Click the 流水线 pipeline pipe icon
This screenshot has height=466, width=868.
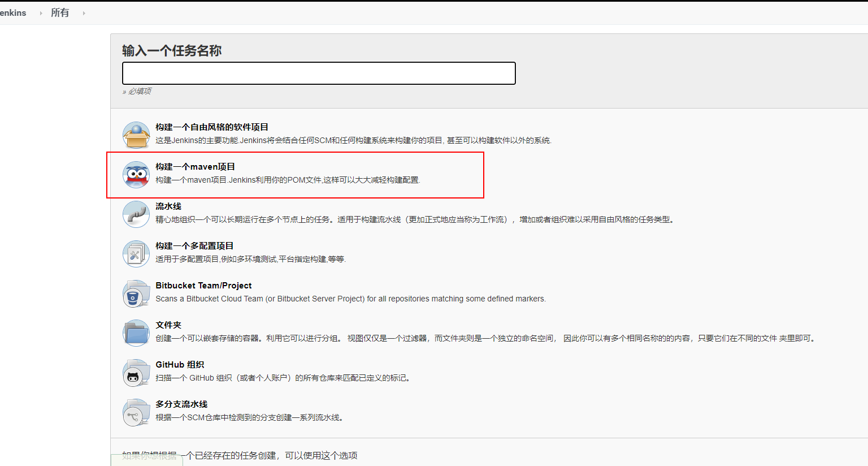point(136,214)
